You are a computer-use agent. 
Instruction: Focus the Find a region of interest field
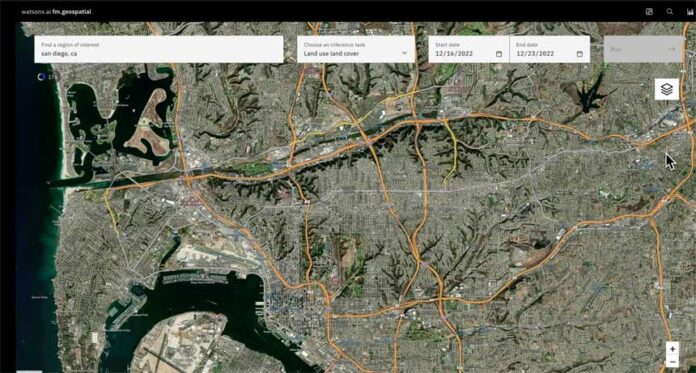click(159, 49)
